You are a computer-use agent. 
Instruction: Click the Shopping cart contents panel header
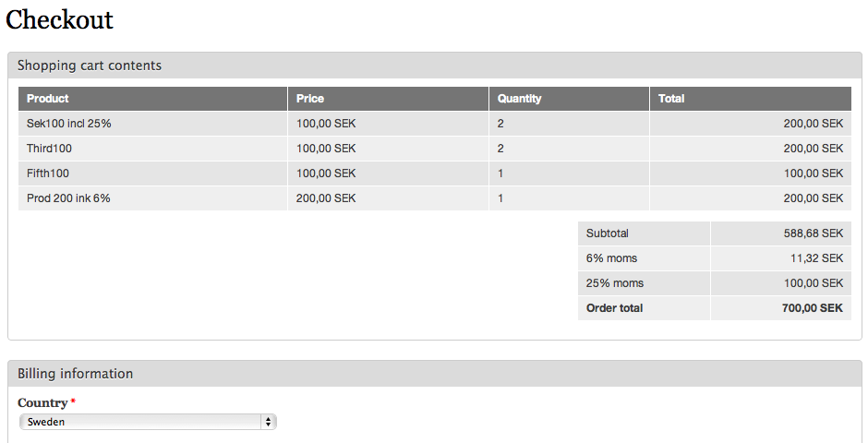435,66
